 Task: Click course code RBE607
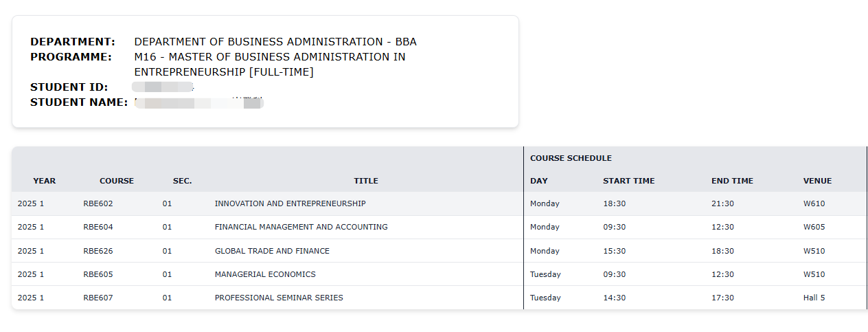[x=98, y=298]
